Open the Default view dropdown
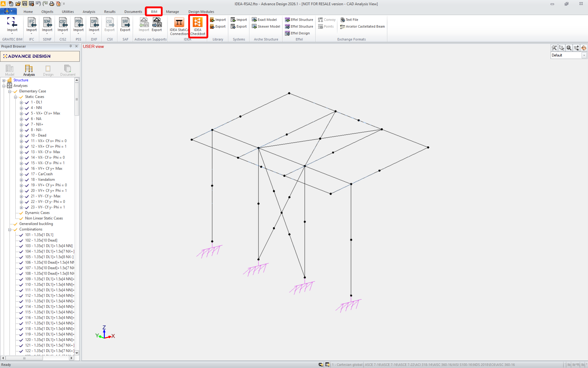 (584, 56)
